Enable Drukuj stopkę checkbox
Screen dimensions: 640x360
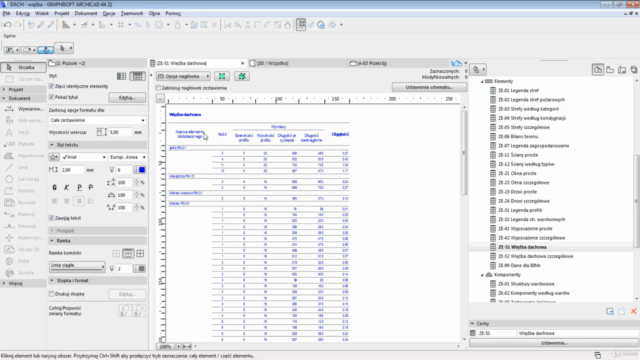pos(51,294)
